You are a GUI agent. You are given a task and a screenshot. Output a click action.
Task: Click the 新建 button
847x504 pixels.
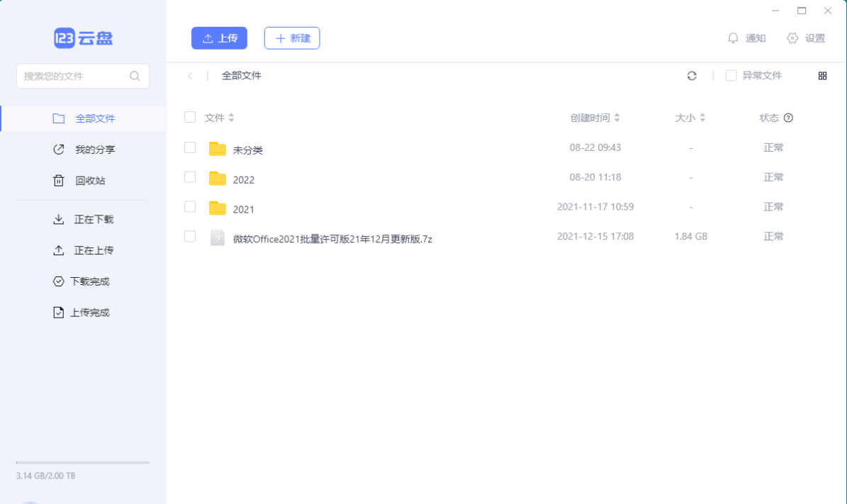[x=292, y=38]
